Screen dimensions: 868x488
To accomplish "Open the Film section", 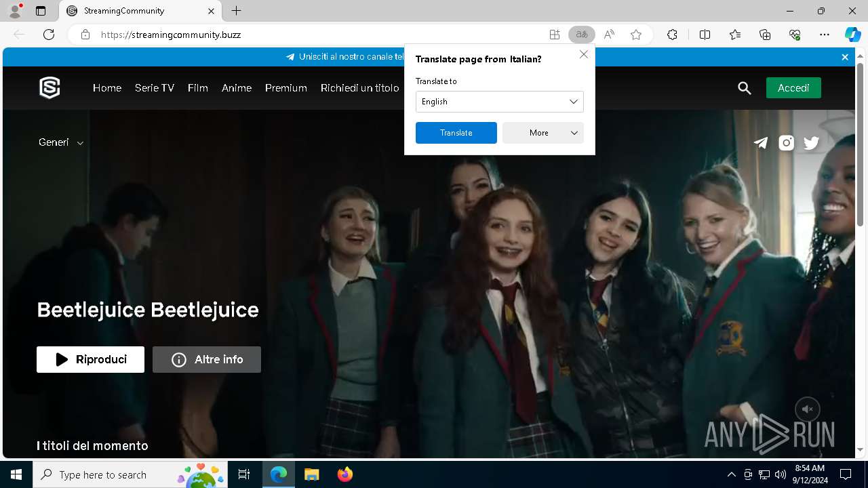I will coord(198,88).
